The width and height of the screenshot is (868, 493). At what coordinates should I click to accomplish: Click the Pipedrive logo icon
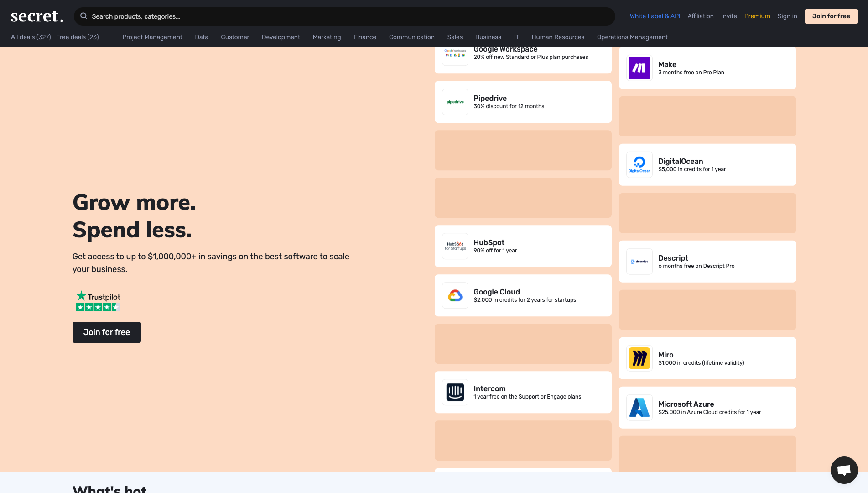(x=455, y=102)
